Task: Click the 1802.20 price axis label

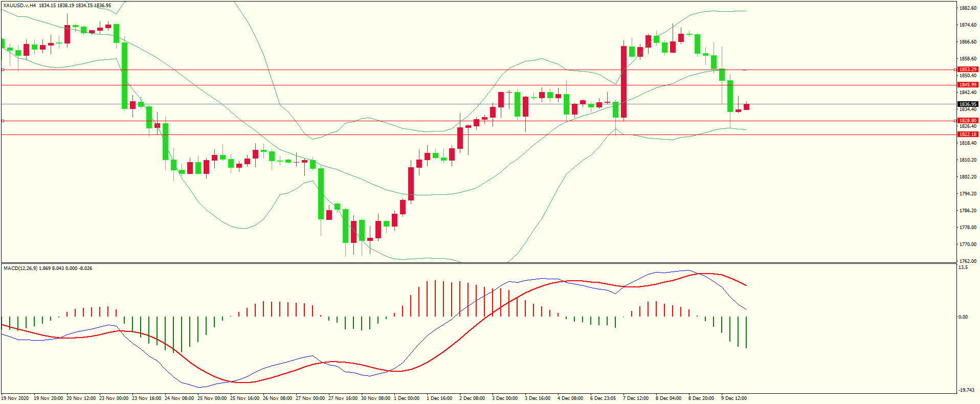Action: [968, 177]
